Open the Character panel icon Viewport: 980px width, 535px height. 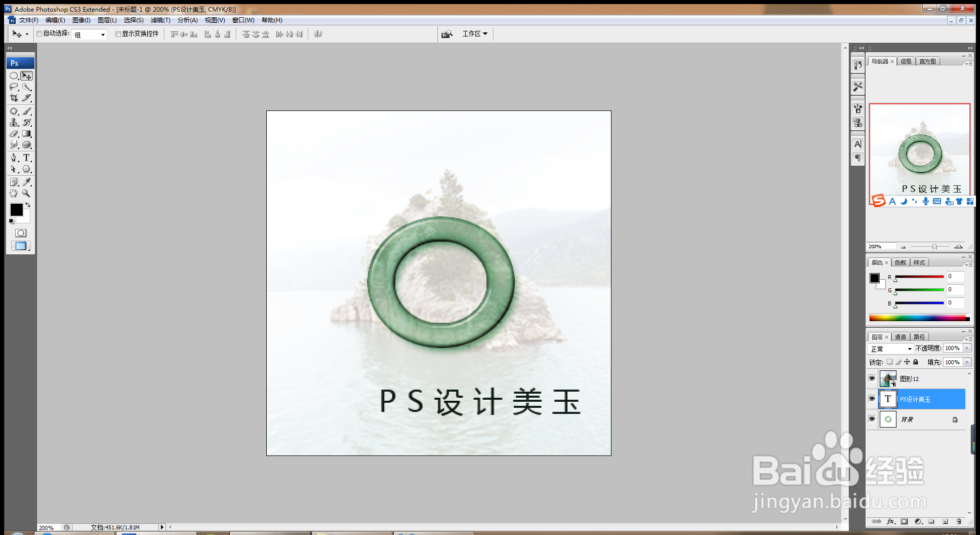(858, 144)
